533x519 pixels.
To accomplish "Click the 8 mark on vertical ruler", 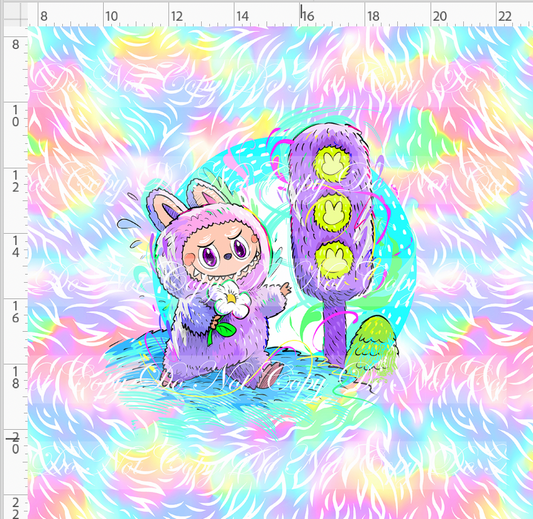I will pos(16,45).
